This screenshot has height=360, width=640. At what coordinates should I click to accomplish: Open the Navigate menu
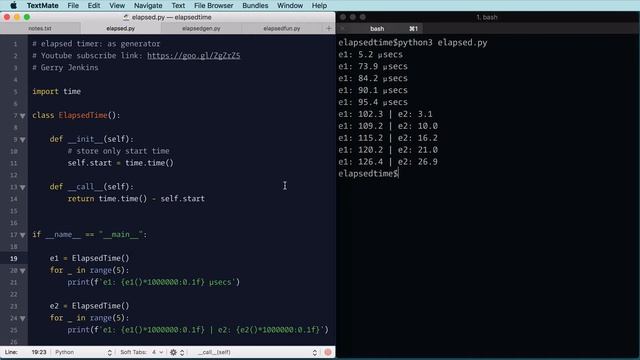pos(148,5)
